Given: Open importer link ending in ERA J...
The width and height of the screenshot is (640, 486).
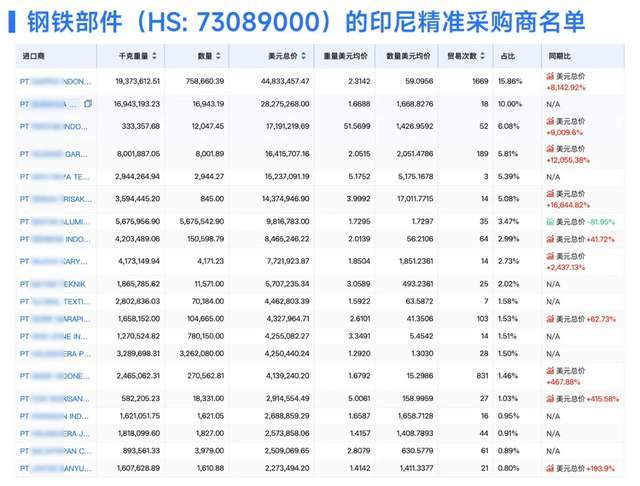Looking at the screenshot, I should click(55, 433).
